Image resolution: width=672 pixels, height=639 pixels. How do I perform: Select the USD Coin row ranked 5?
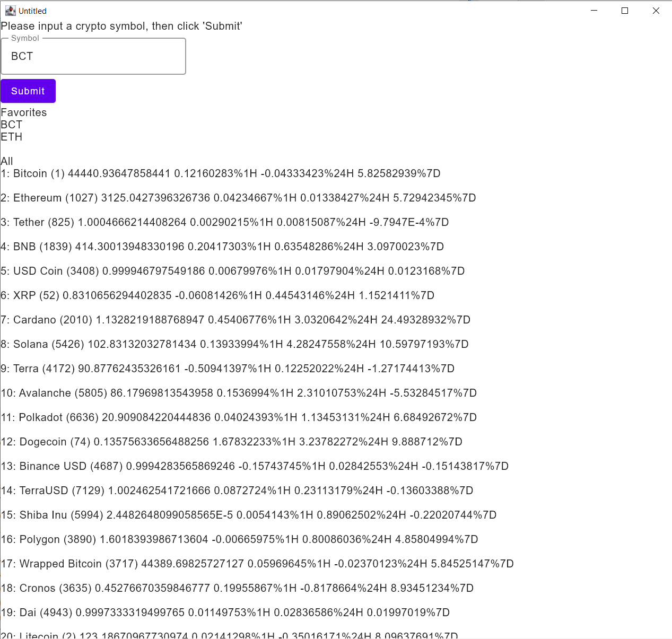coord(233,271)
